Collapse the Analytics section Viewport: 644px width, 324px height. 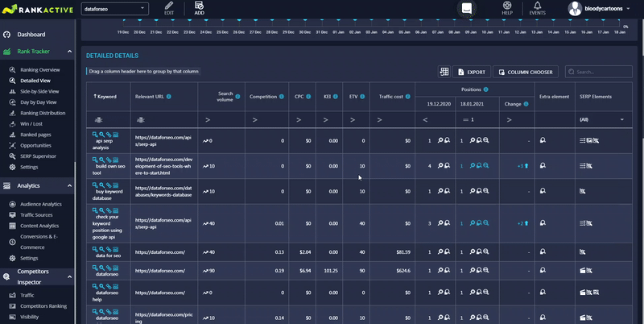click(x=69, y=186)
